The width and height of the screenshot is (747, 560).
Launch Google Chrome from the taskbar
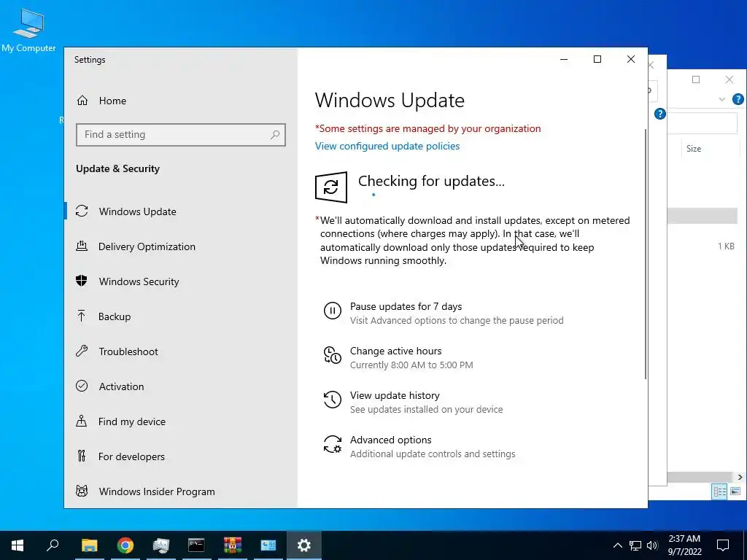[125, 545]
